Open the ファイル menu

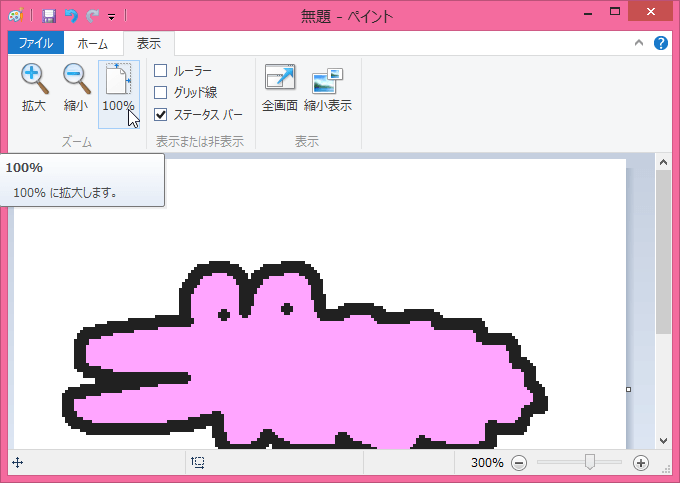tap(36, 43)
